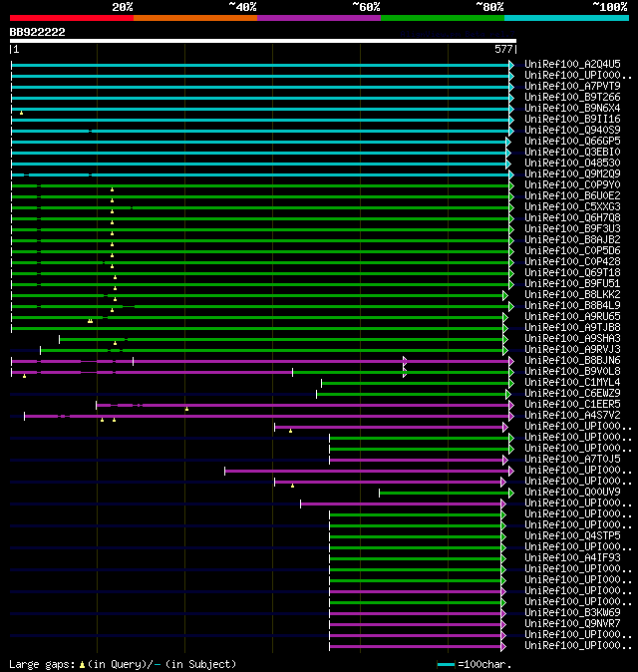Click the UniRef100_B8AJB2 label
Image resolution: width=638 pixels, height=672 pixels.
click(x=572, y=240)
